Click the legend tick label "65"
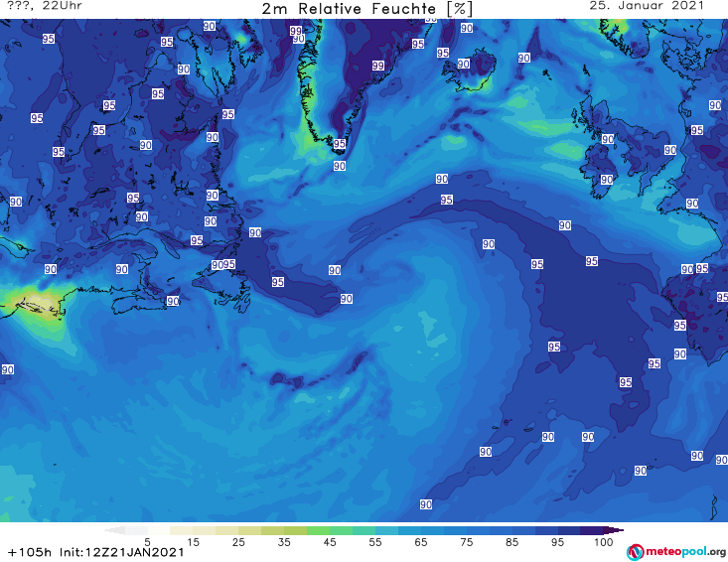728x562 pixels. point(421,542)
